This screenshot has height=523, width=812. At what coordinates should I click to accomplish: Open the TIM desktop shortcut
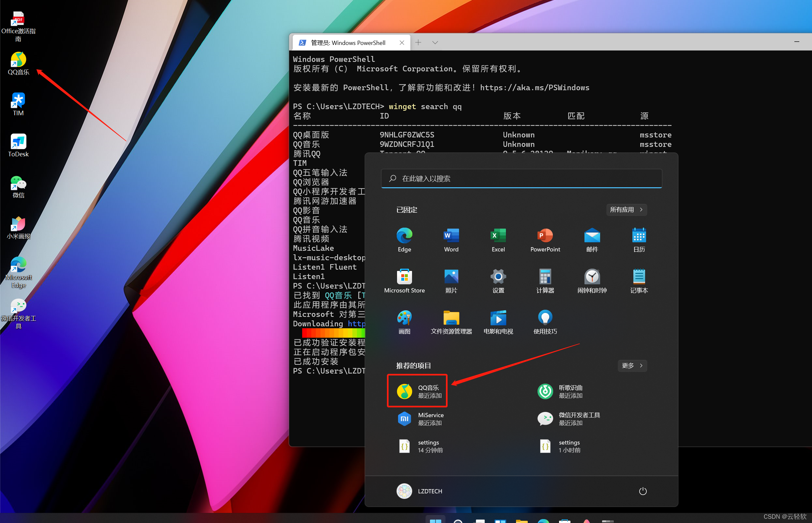18,104
